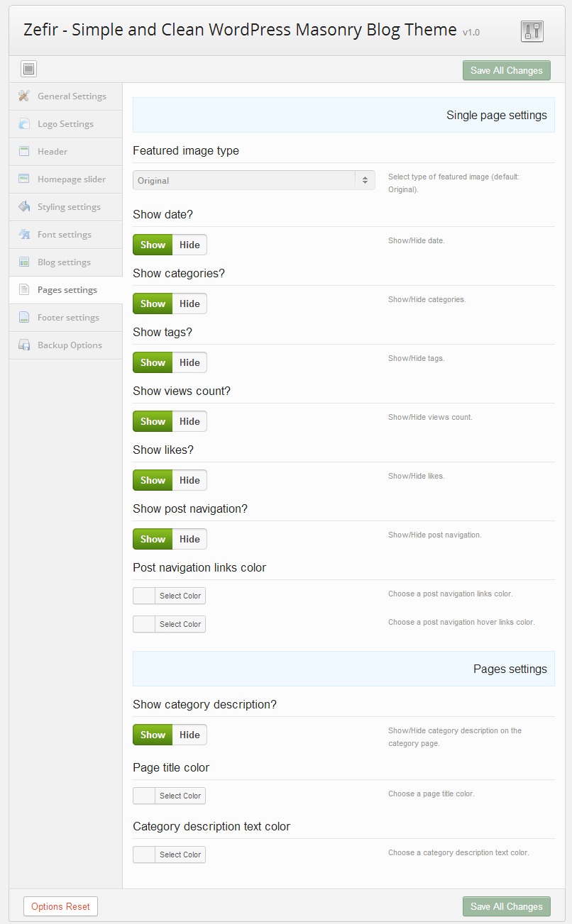Switch to Footer settings tab
Screen dimensions: 572x924
click(68, 318)
